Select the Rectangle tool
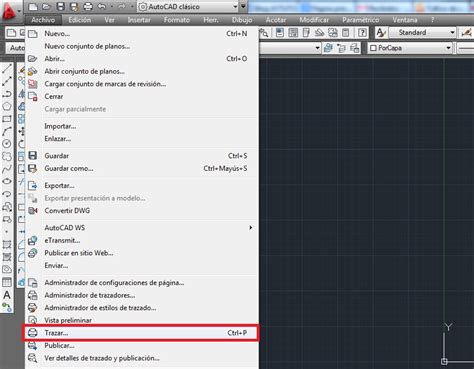This screenshot has height=369, width=474. pos(7,119)
